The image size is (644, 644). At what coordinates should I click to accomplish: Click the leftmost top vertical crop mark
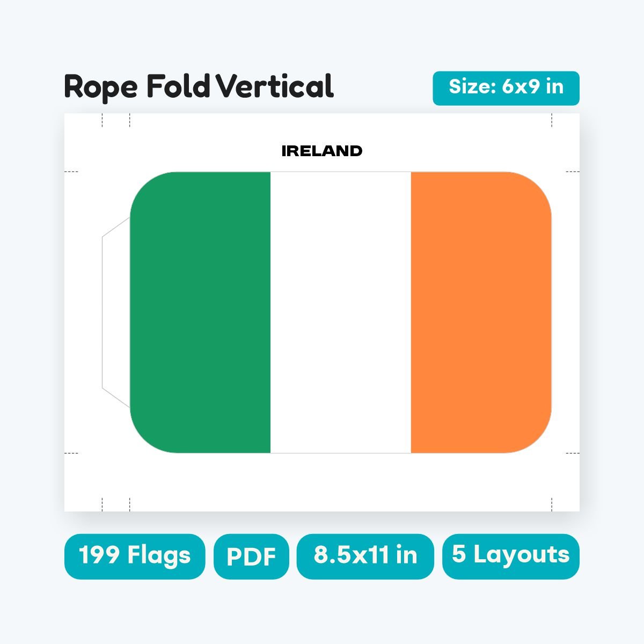(102, 121)
